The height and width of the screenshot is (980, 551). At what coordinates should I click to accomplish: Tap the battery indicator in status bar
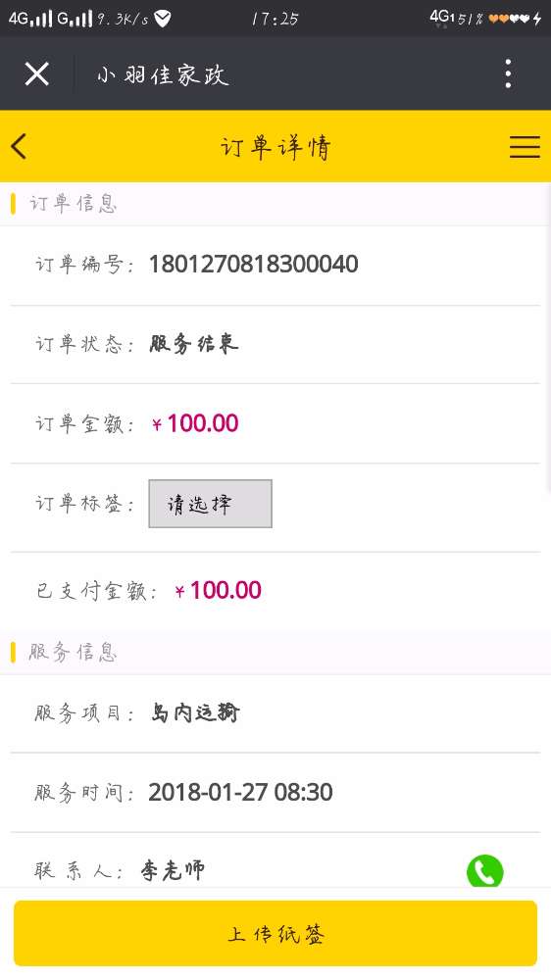(x=510, y=18)
